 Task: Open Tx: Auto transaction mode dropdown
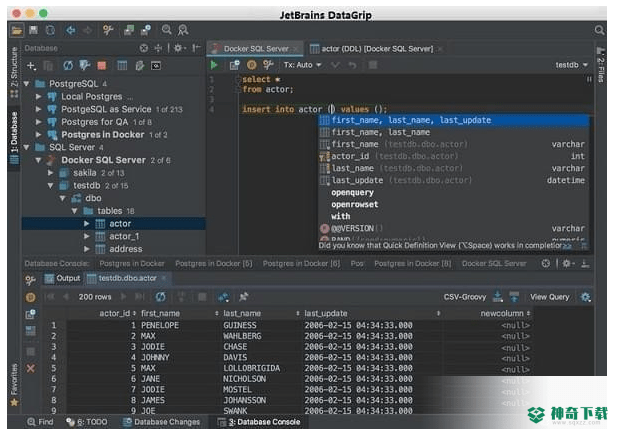(302, 65)
